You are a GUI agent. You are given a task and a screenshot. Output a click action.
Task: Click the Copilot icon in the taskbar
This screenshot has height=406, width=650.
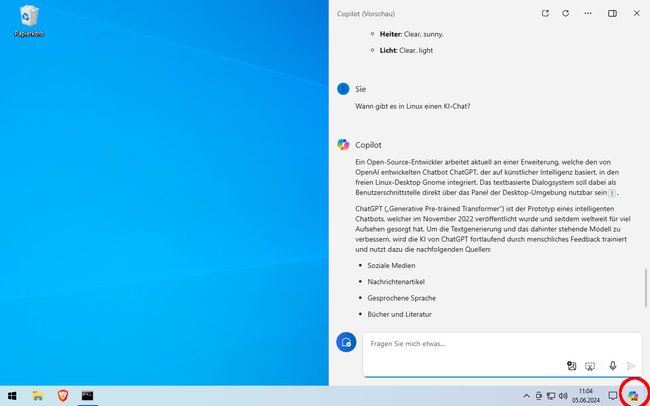tap(633, 396)
